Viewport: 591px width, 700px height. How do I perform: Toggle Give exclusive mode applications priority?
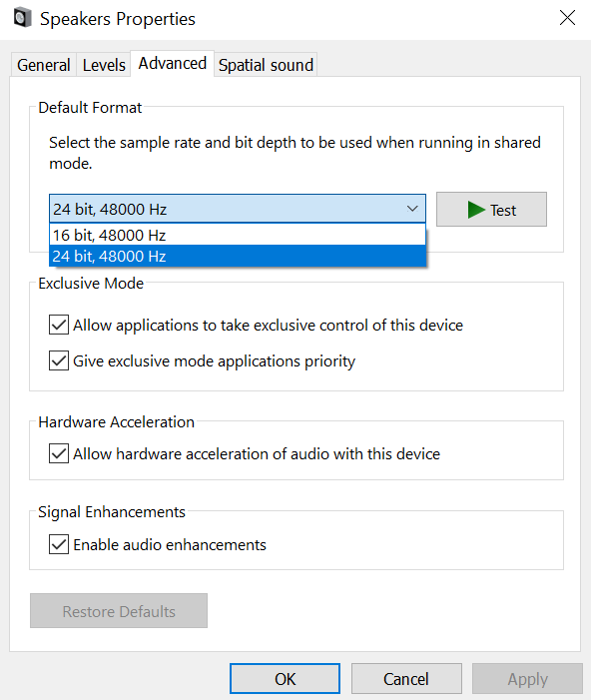coord(59,360)
